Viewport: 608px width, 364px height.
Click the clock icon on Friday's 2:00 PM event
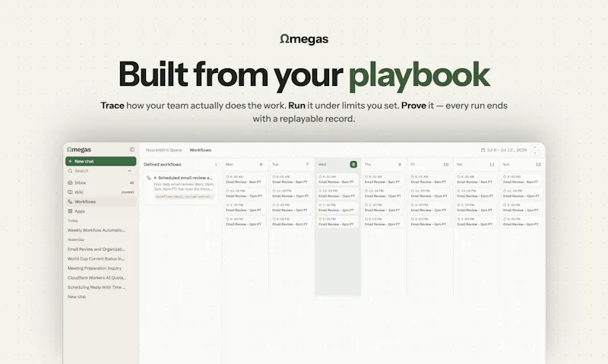coord(413,205)
